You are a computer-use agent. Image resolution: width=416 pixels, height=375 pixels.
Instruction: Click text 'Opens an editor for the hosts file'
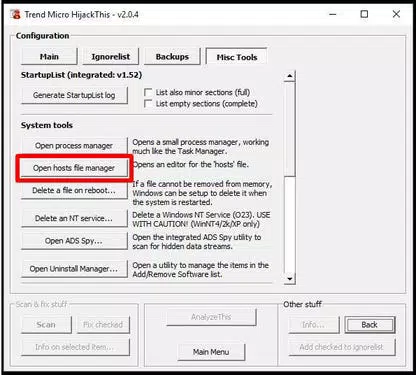click(x=191, y=164)
